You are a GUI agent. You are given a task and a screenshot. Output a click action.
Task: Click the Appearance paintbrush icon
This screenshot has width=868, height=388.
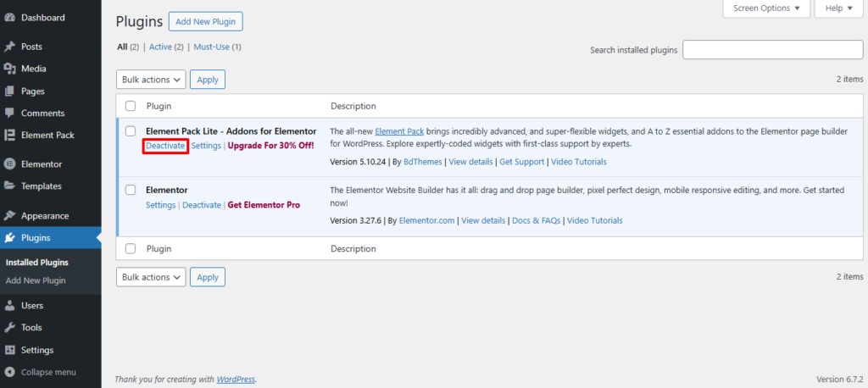click(9, 216)
